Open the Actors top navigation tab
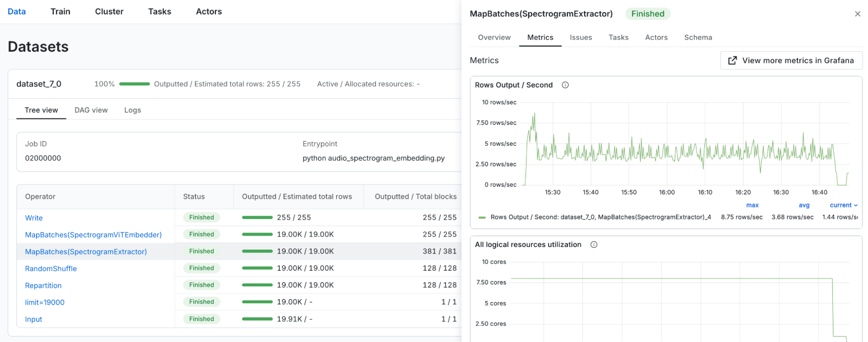The image size is (868, 342). coord(209,12)
